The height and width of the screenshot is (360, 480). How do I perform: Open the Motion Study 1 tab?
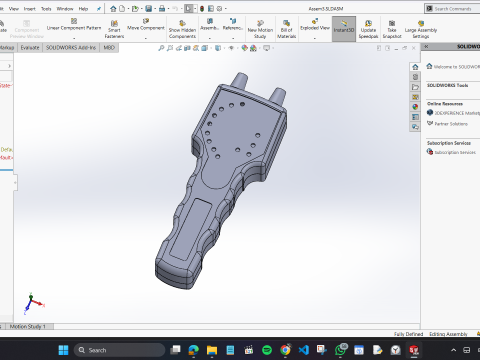(27, 326)
